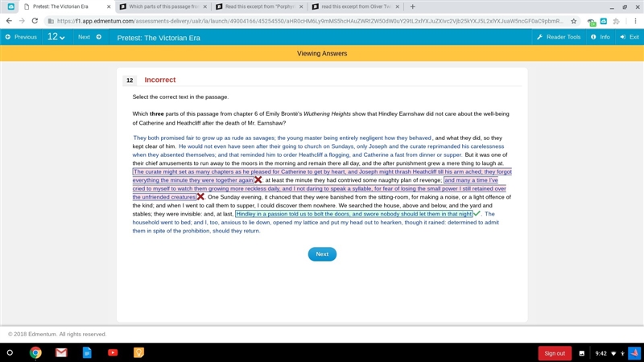
Task: Select 'They both promised fair to grow up' passage
Action: point(283,138)
